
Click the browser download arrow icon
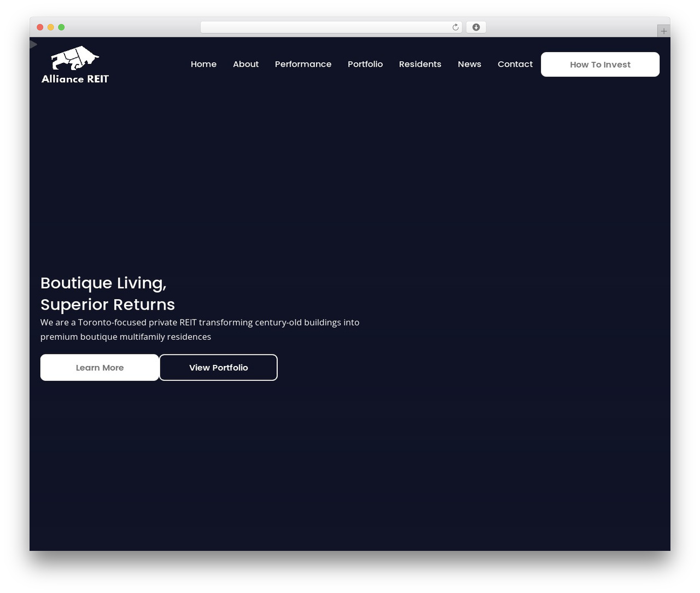(x=476, y=27)
